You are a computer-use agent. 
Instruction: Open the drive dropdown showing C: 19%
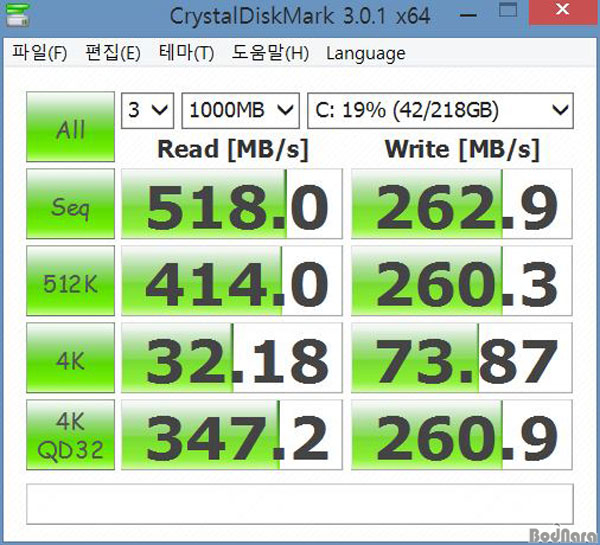tap(440, 111)
